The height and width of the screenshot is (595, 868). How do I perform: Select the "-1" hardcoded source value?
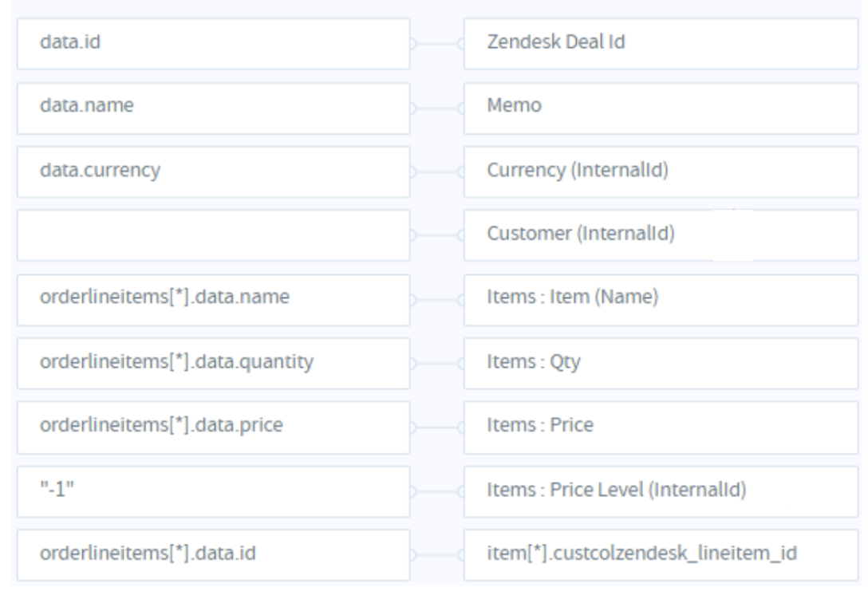[213, 491]
